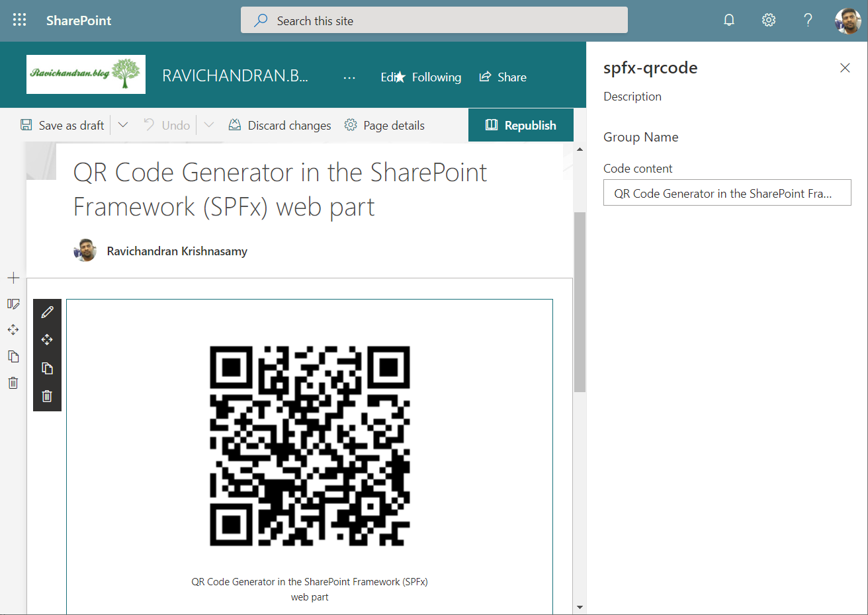Open the notifications bell
This screenshot has width=868, height=615.
pyautogui.click(x=729, y=20)
